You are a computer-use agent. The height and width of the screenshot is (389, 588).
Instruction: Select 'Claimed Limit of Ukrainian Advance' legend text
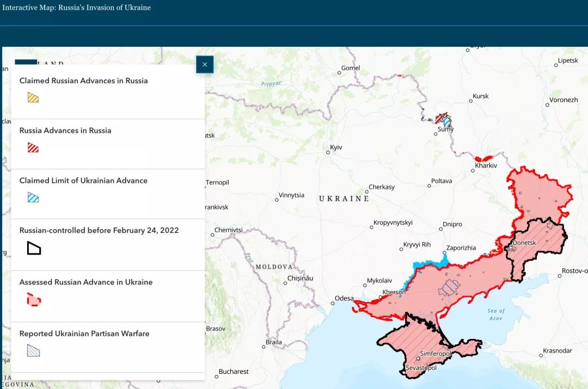(83, 180)
